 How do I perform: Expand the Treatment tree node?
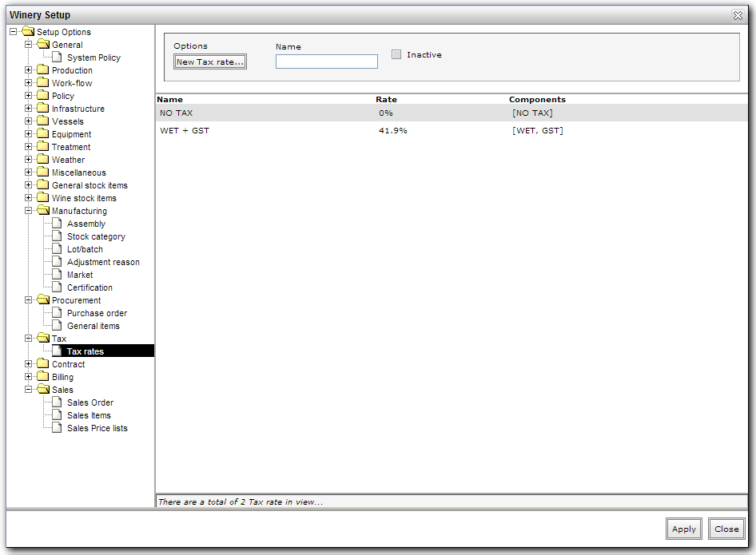[x=29, y=146]
